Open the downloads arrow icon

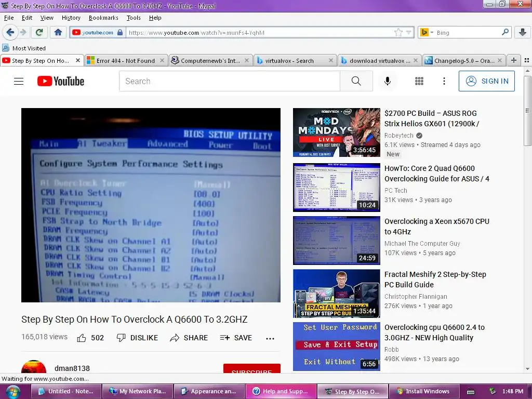523,32
